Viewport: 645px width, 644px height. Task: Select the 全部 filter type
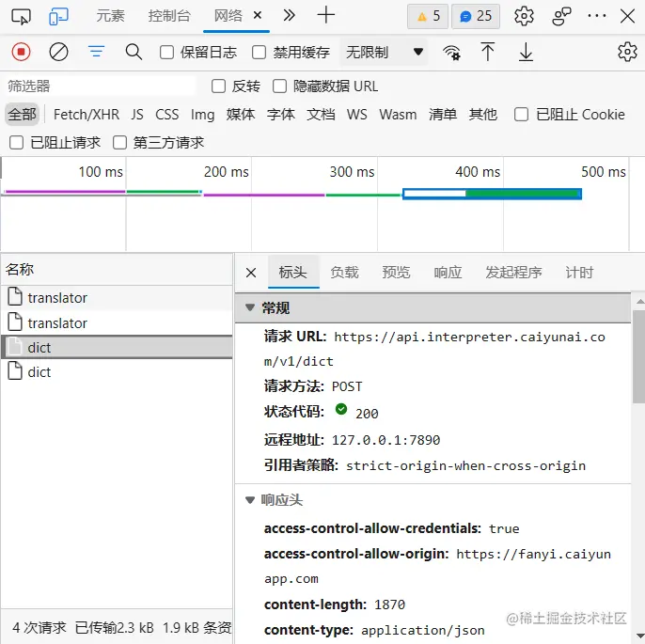23,115
